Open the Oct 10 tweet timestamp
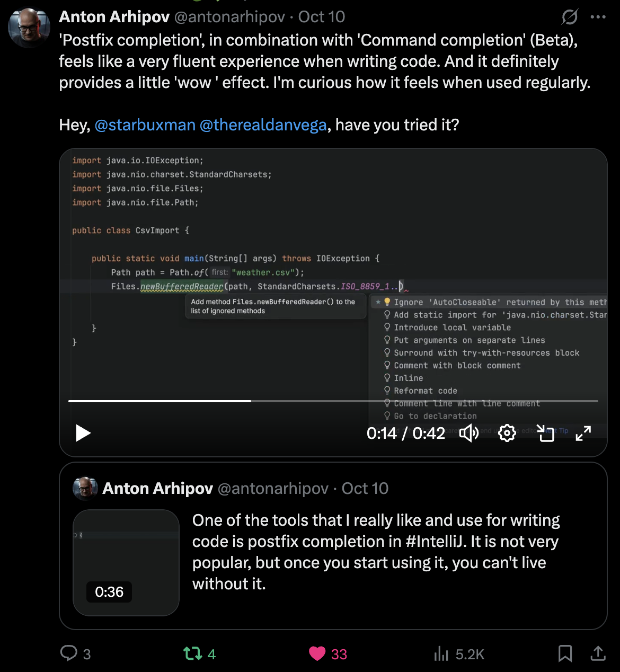 tap(322, 17)
